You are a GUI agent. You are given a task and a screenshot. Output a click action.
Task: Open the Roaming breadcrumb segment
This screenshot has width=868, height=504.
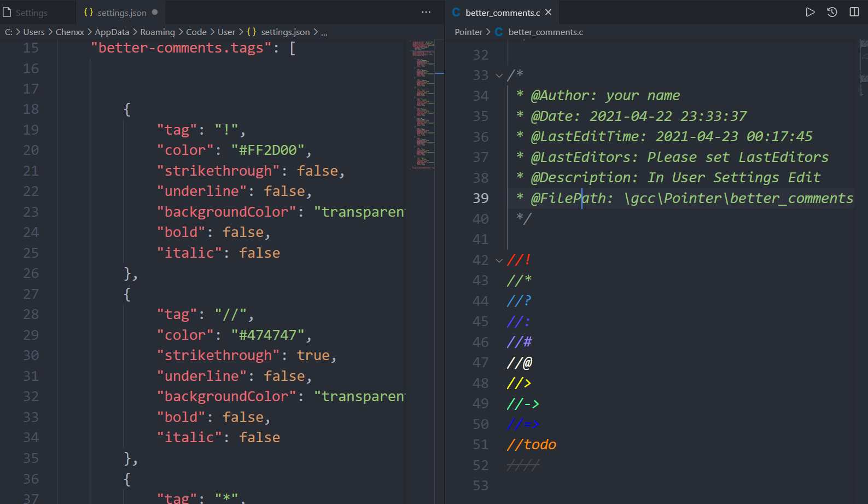(x=158, y=32)
